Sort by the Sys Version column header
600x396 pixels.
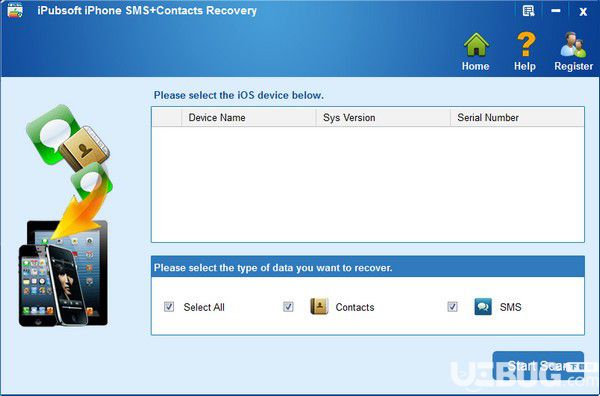click(x=383, y=117)
